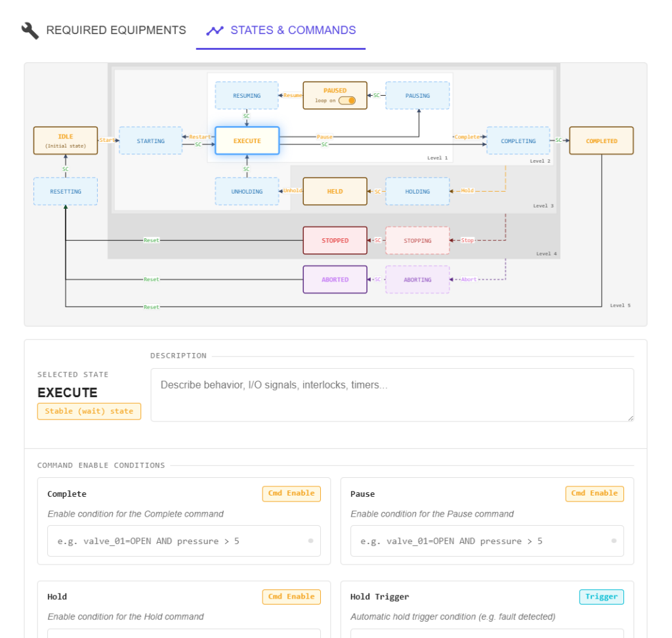
Task: Click the RESETTING state node
Action: (x=66, y=191)
